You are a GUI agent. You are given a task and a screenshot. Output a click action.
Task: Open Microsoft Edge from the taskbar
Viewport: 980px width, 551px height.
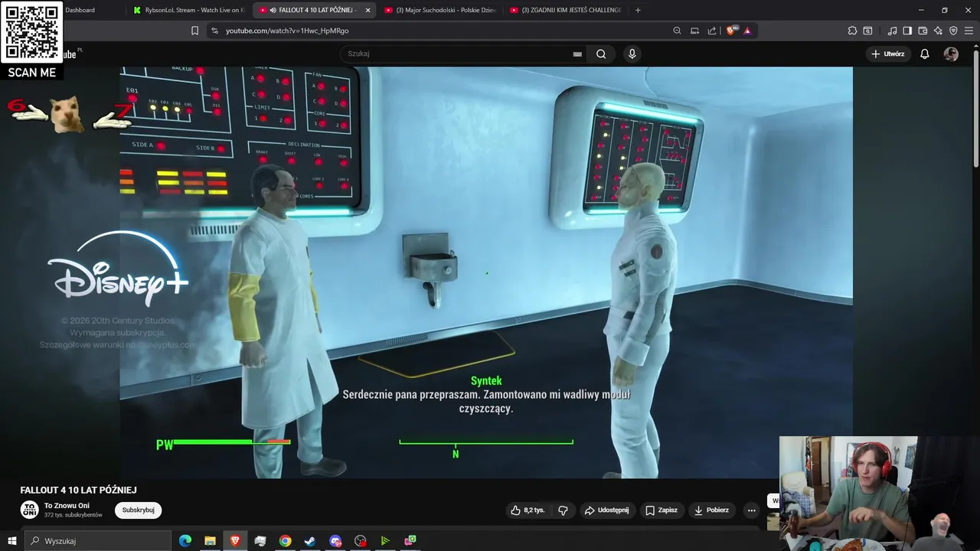click(x=185, y=541)
